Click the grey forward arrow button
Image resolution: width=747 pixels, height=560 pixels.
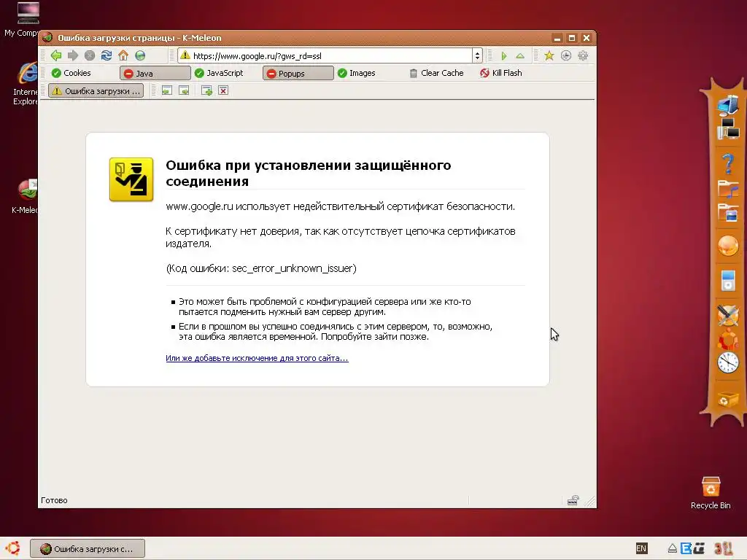pyautogui.click(x=73, y=55)
